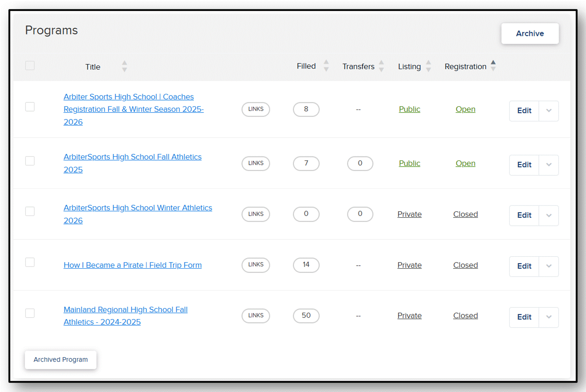The width and height of the screenshot is (586, 392).
Task: Click Closed registration for Field Trip Form
Action: pos(465,265)
